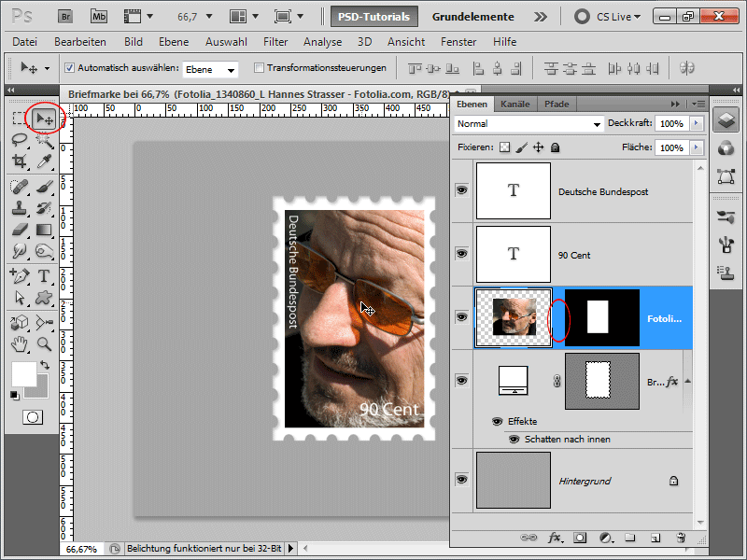Image resolution: width=747 pixels, height=560 pixels.
Task: Select the Clone Stamp tool
Action: click(x=19, y=208)
